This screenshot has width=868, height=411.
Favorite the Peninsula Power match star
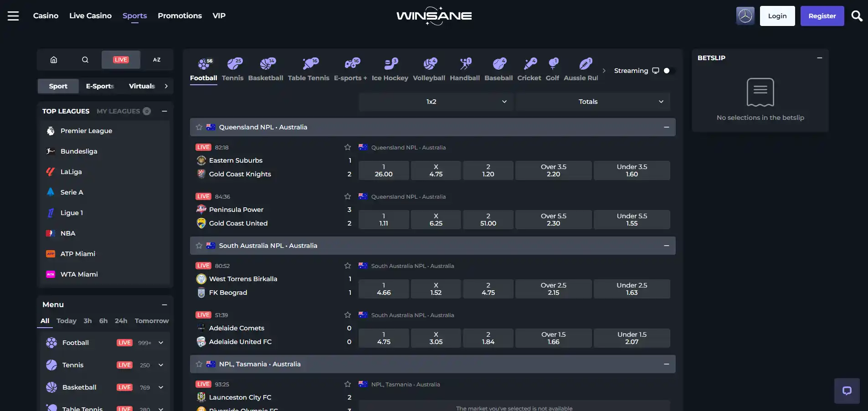click(348, 196)
